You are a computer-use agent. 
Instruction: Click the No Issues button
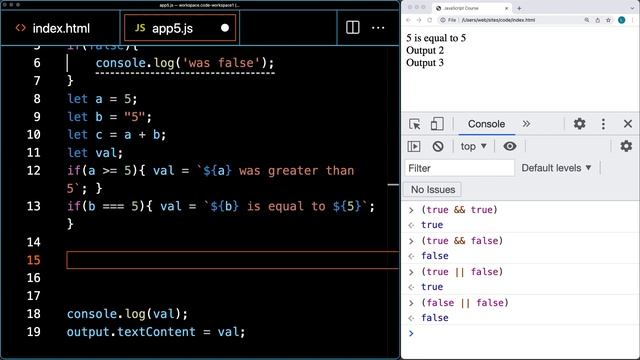pyautogui.click(x=433, y=189)
